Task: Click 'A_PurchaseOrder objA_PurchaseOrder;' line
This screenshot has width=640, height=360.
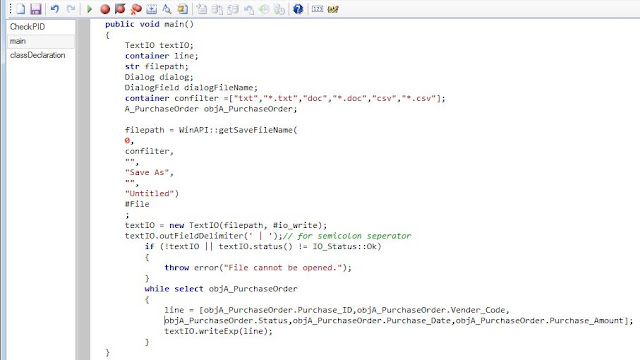Action: (x=211, y=109)
